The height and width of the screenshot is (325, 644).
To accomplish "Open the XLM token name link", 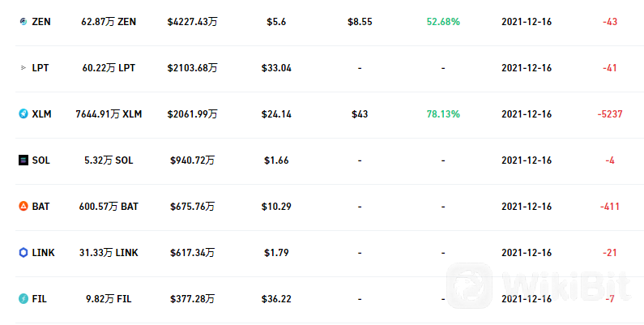I will click(41, 113).
